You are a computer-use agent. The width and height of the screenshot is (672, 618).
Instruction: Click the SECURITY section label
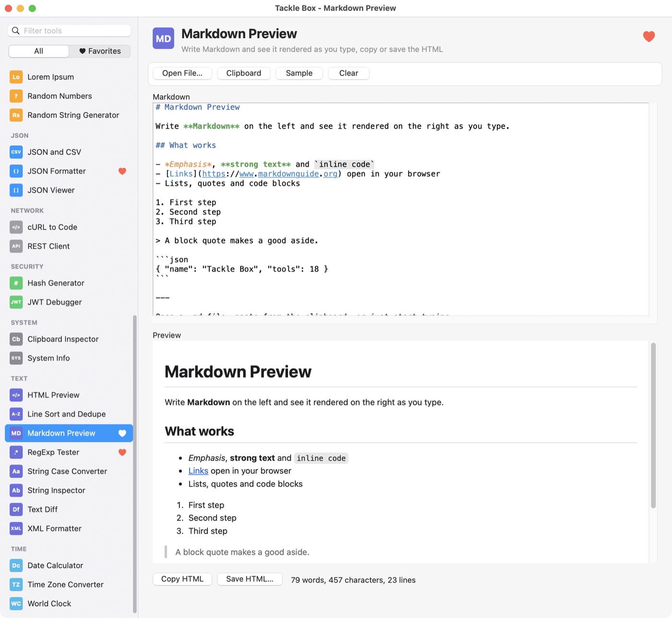27,267
